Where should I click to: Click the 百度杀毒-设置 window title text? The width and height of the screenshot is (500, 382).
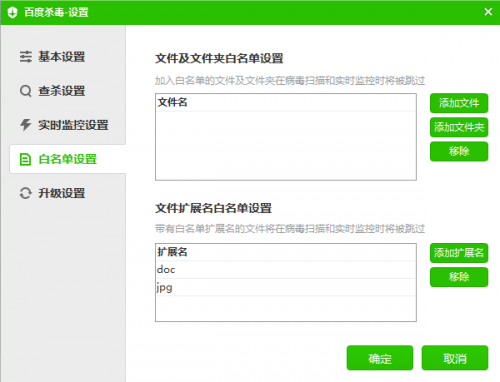pyautogui.click(x=56, y=12)
